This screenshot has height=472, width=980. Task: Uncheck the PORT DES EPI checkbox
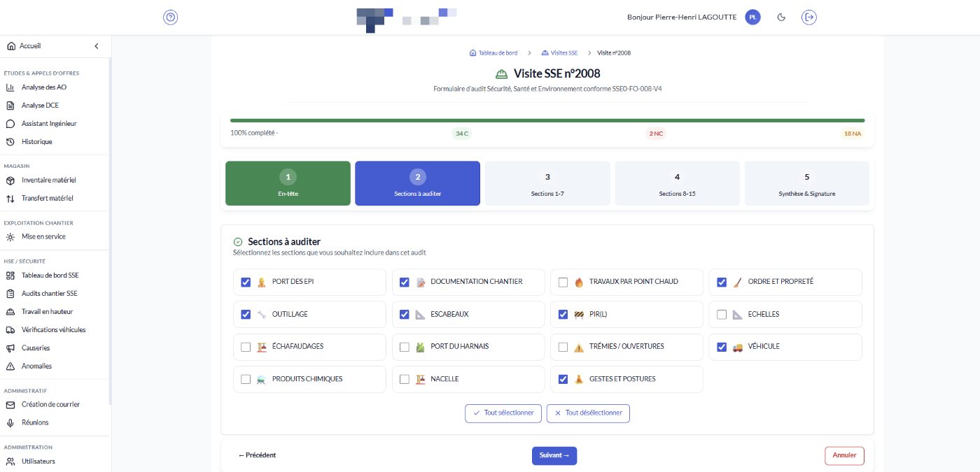[246, 283]
